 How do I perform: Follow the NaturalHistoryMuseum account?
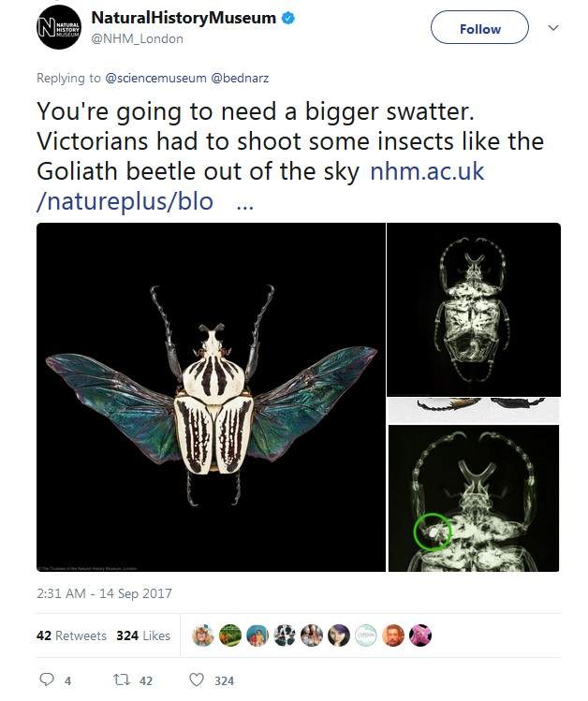(x=479, y=29)
